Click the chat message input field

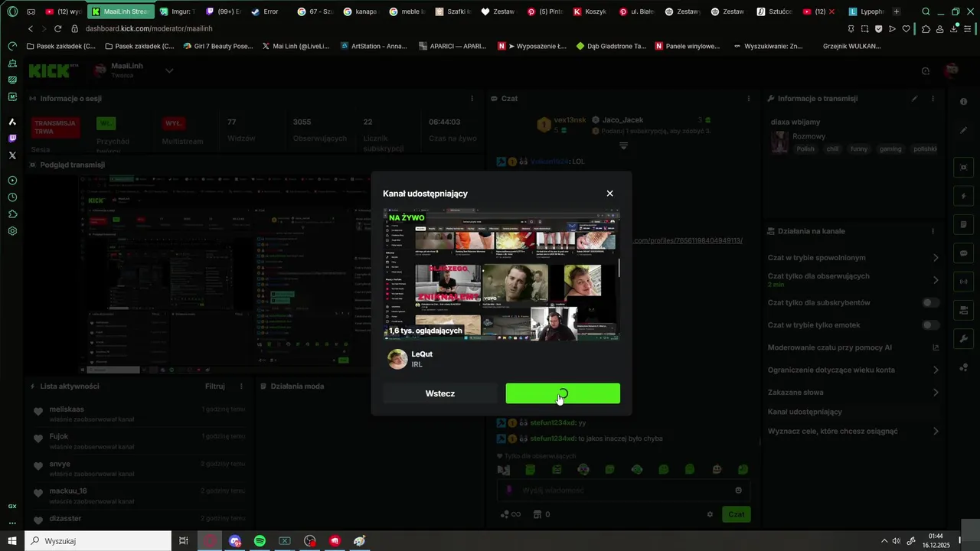tap(624, 491)
